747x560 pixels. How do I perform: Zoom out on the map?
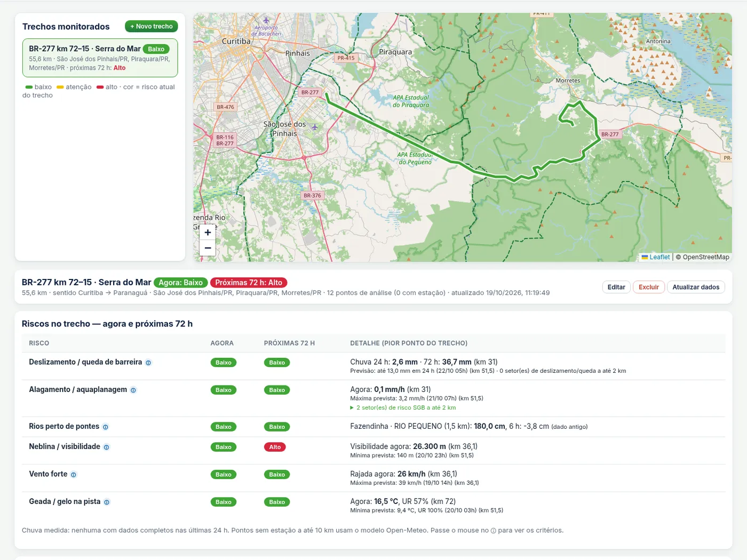208,248
